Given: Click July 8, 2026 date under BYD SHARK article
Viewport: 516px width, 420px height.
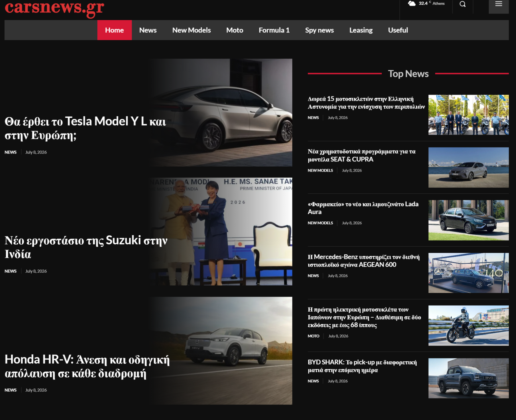Looking at the screenshot, I should (338, 381).
